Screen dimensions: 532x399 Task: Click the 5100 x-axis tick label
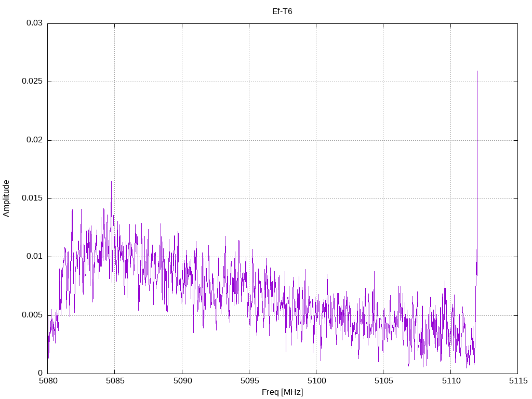(x=316, y=381)
